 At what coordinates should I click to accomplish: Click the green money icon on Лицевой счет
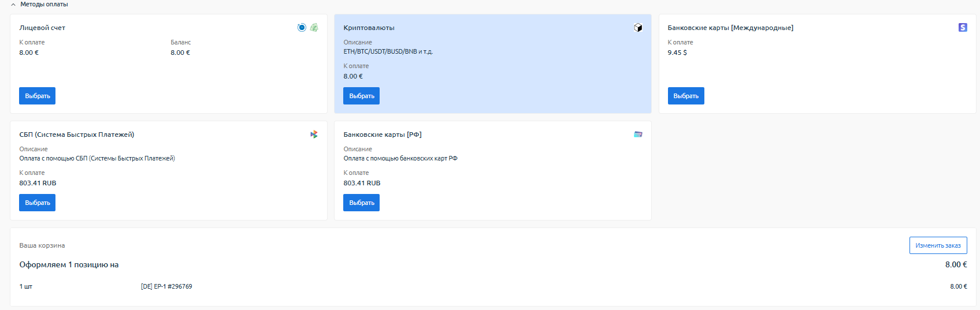(x=314, y=28)
